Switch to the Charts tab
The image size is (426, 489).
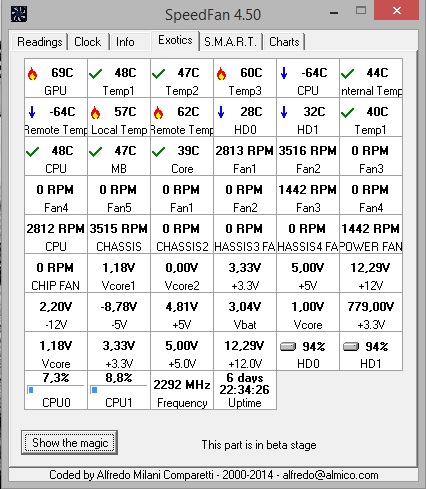pyautogui.click(x=284, y=42)
